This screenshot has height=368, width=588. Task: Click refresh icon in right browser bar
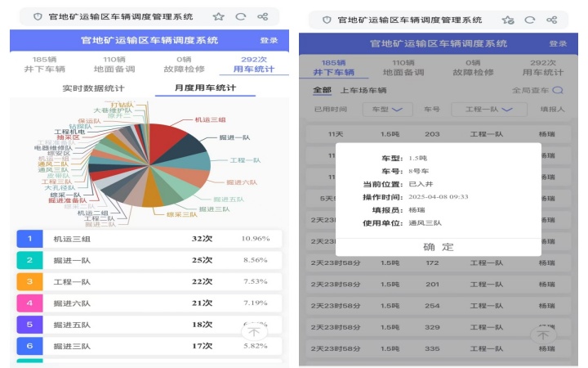(x=530, y=20)
